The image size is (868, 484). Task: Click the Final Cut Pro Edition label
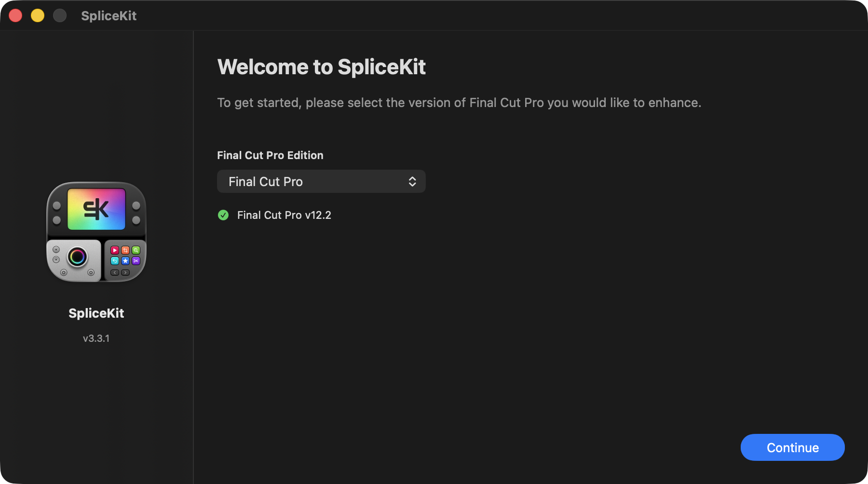pyautogui.click(x=270, y=155)
